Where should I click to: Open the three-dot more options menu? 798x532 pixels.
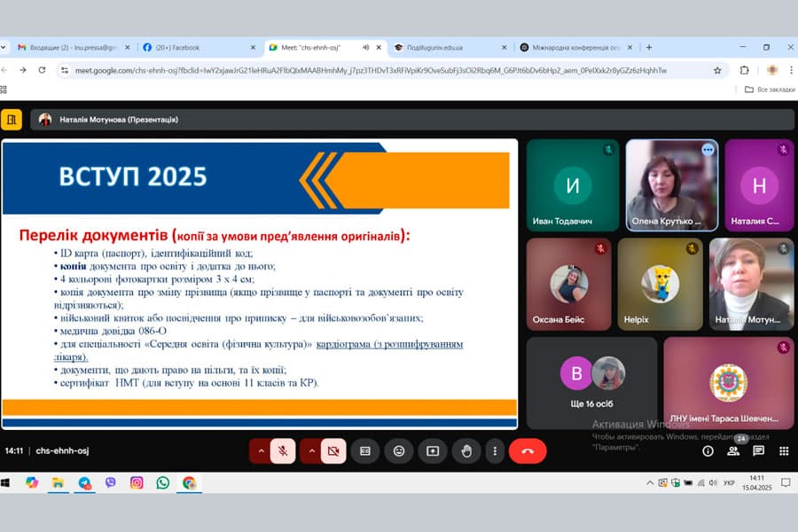click(x=495, y=451)
